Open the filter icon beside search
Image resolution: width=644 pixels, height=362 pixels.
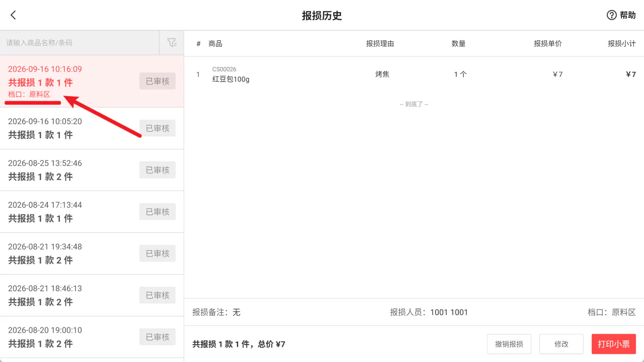pos(172,43)
